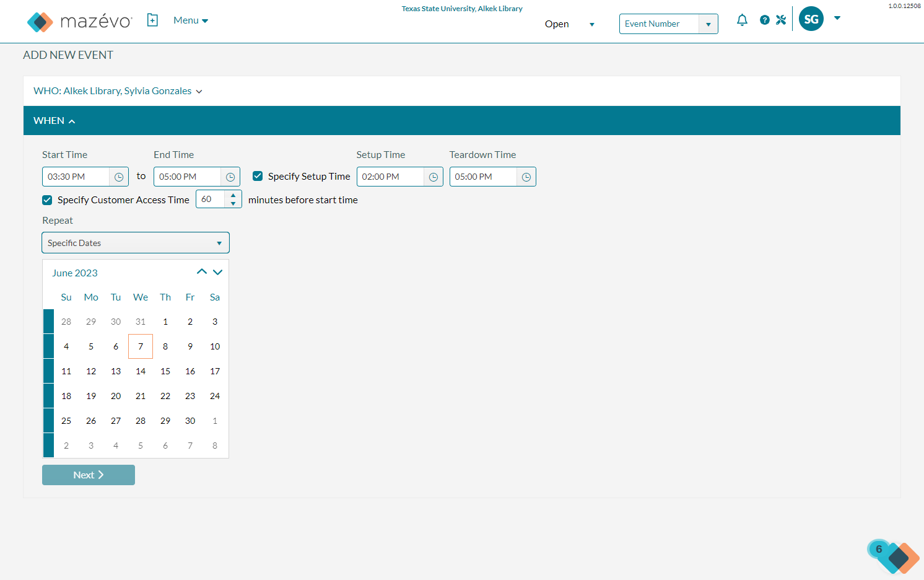Click the June 2023 calendar header
The width and height of the screenshot is (924, 580).
[75, 273]
